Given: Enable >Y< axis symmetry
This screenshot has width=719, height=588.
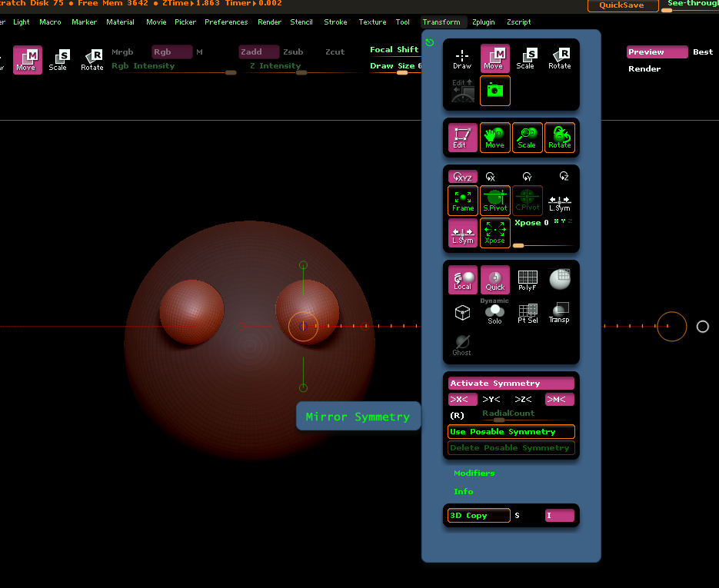Looking at the screenshot, I should click(491, 399).
